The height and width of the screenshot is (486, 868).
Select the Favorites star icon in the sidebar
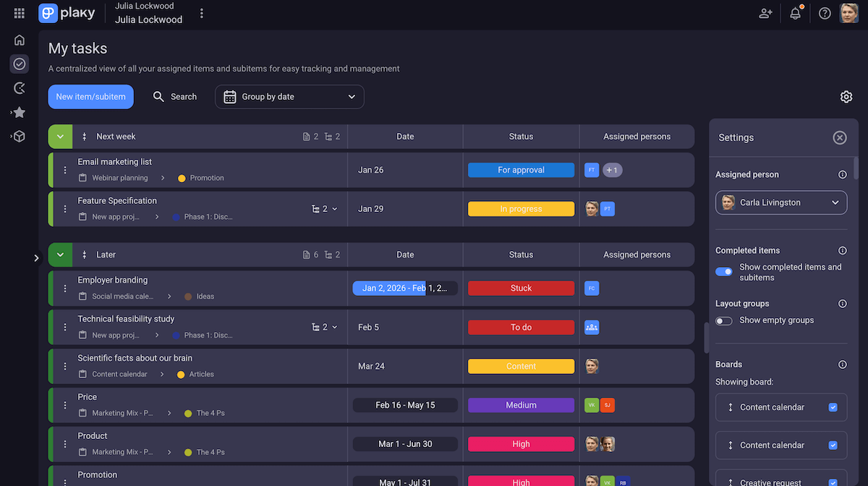click(x=19, y=112)
